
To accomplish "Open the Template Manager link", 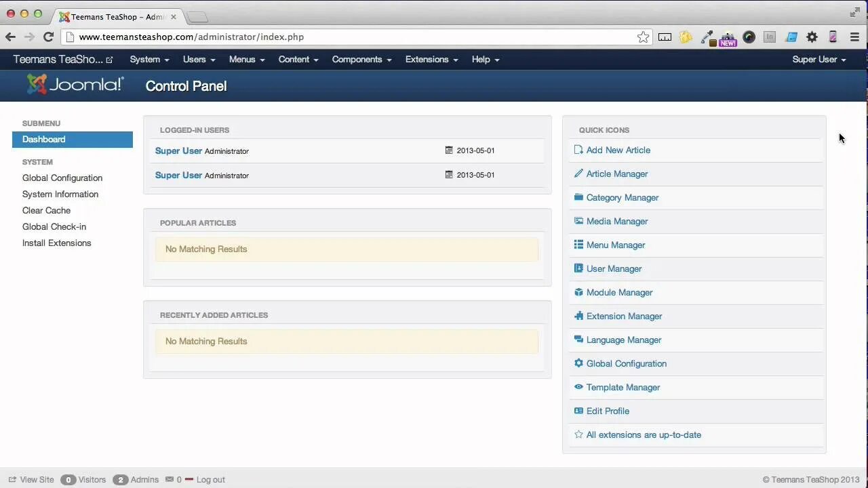I will click(623, 387).
